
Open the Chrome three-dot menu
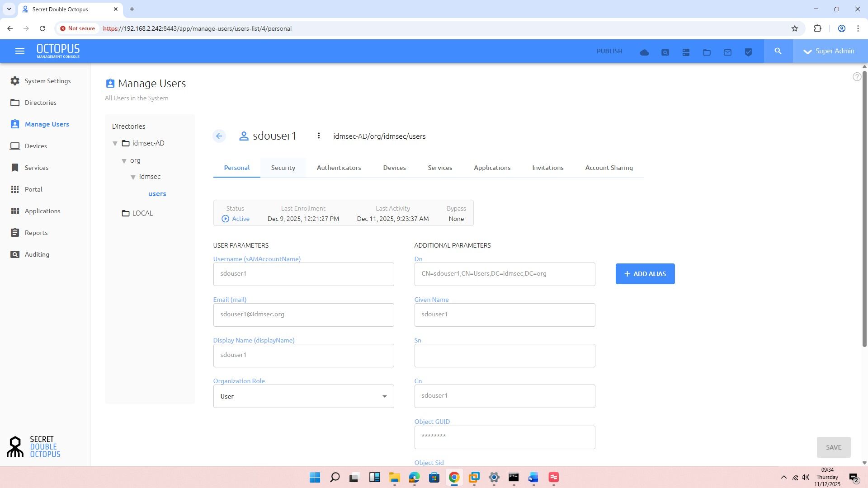[858, 28]
